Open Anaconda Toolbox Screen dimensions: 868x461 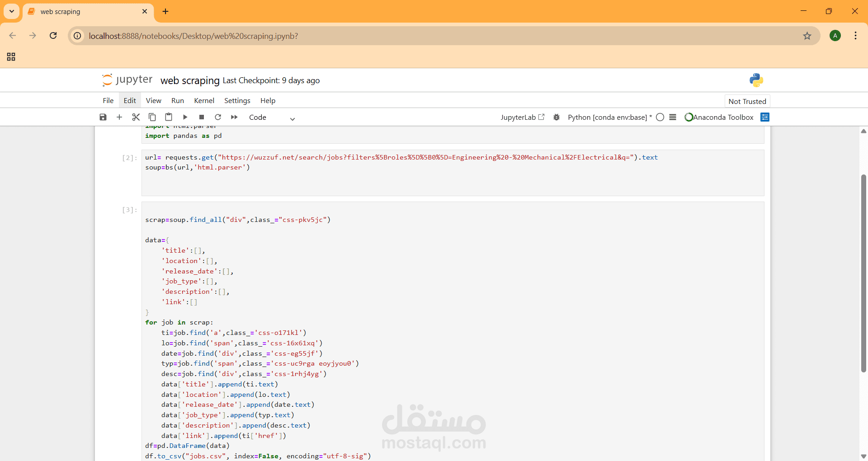[x=719, y=117]
